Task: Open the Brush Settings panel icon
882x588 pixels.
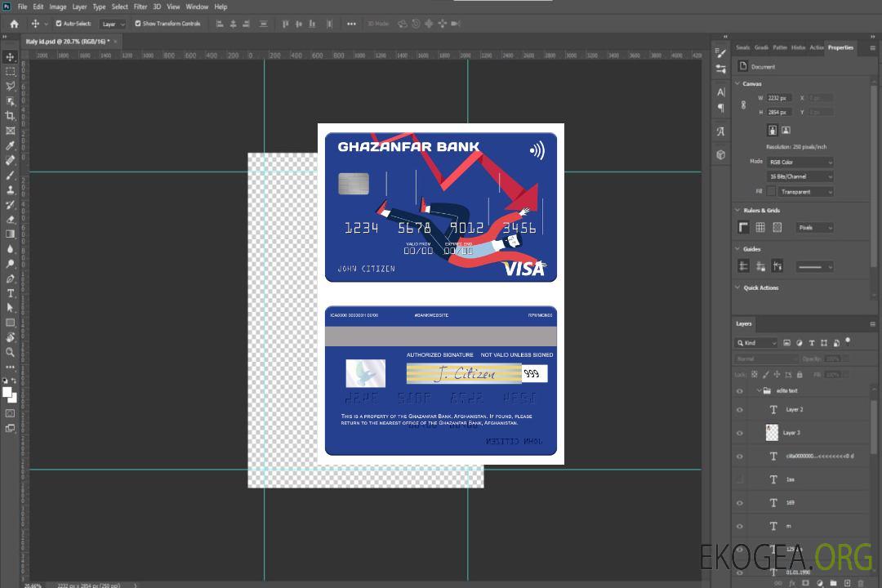Action: pyautogui.click(x=721, y=53)
